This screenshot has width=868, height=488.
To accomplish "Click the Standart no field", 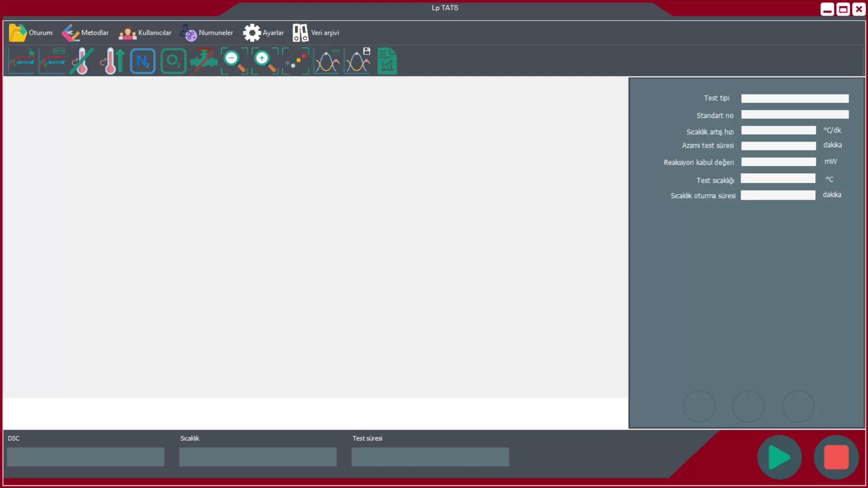I will 795,115.
